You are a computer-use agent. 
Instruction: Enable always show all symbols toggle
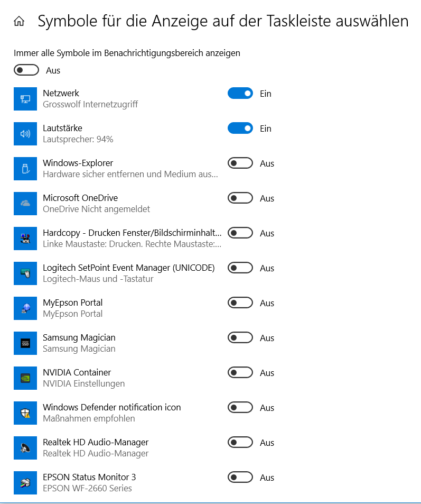(26, 70)
